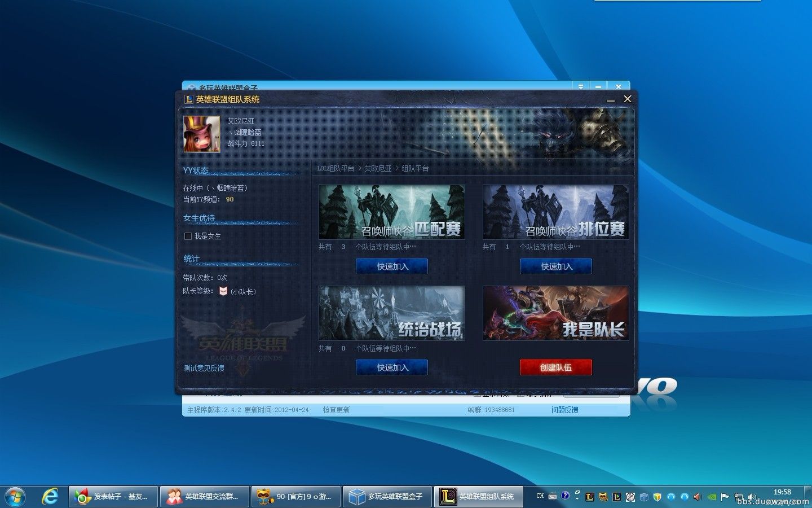Click the 360 shield tray icon
Image resolution: width=812 pixels, height=508 pixels.
[x=657, y=497]
